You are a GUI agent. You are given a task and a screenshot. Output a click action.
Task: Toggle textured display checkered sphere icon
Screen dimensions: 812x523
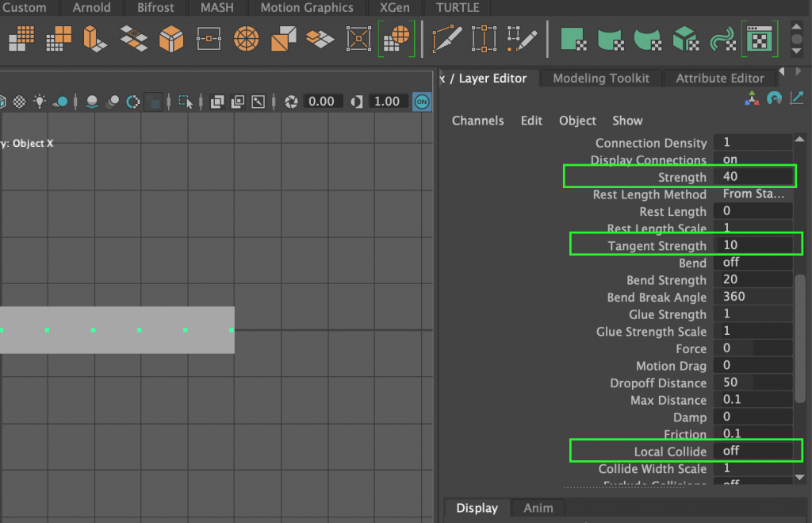(x=19, y=102)
